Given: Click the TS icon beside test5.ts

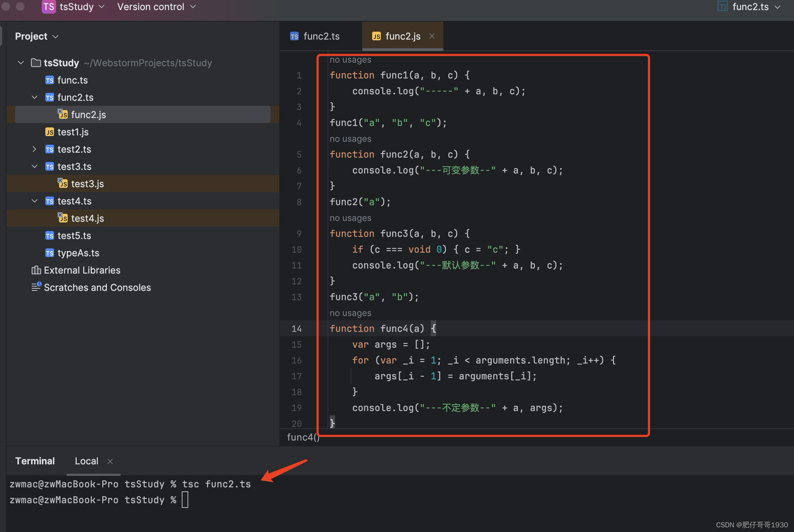Looking at the screenshot, I should 50,236.
